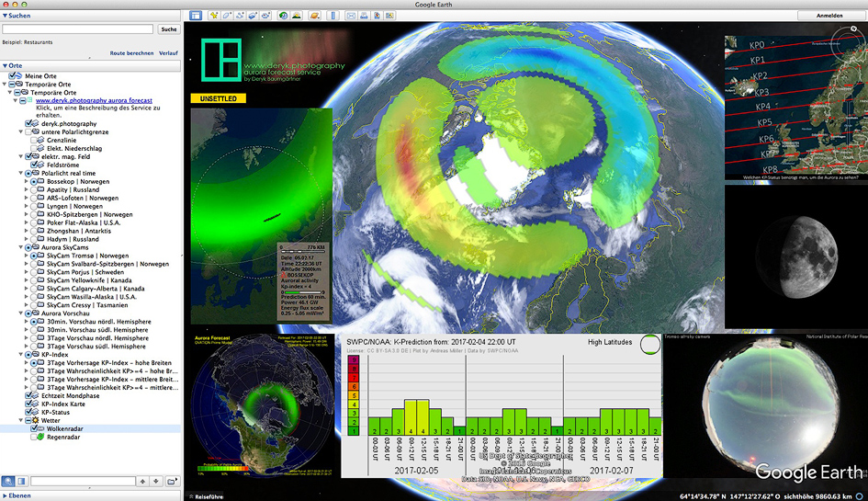Screen dimensions: 868x501
Task: Open the add folder button in Orte panel
Action: pyautogui.click(x=172, y=481)
